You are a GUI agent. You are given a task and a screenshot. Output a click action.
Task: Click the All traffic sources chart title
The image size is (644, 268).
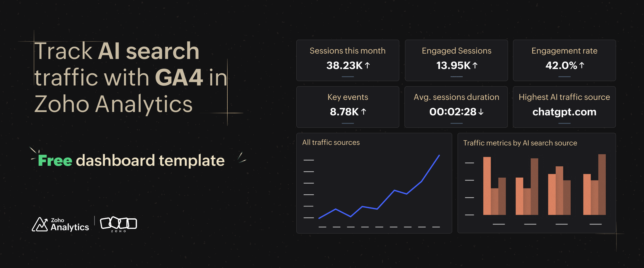(x=331, y=142)
